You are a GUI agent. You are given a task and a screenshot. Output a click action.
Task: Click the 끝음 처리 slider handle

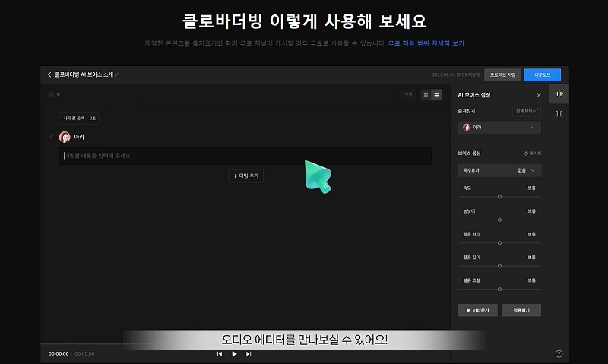coord(499,243)
